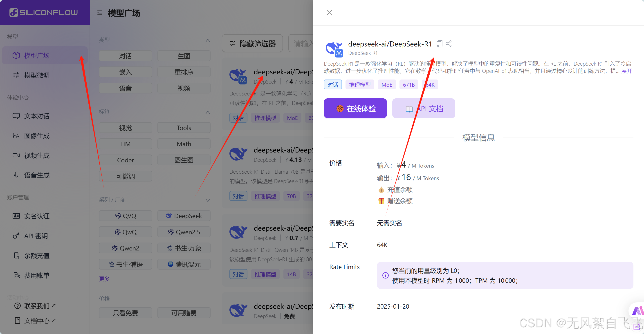Viewport: 644px width, 334px height.
Task: Open 图像生成 in the sidebar
Action: point(36,136)
